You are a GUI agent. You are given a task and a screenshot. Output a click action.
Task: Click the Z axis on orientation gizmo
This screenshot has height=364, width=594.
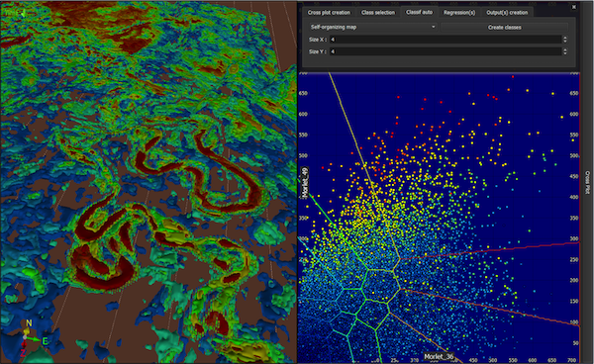pyautogui.click(x=23, y=353)
